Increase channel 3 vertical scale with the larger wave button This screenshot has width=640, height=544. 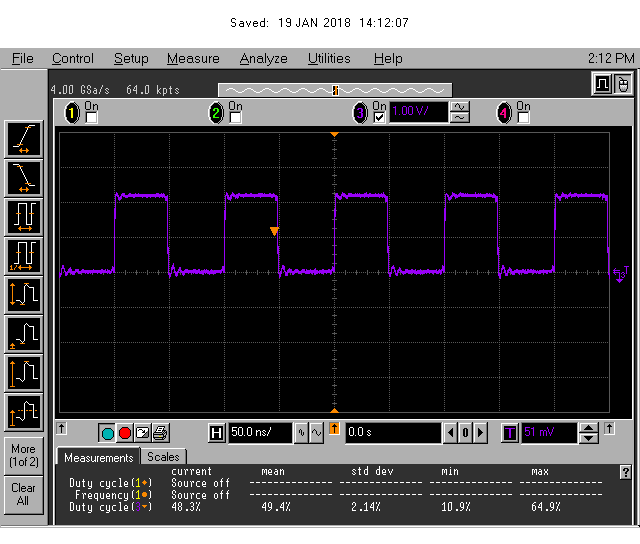point(460,107)
